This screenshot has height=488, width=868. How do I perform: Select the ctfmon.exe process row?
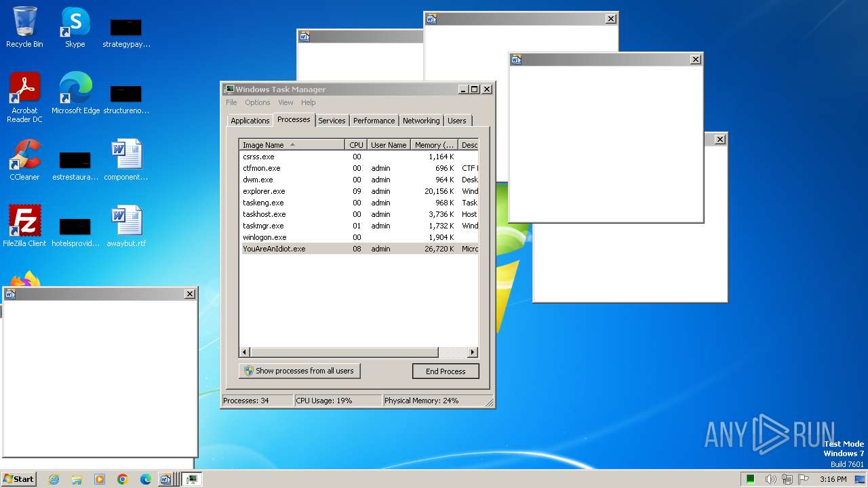click(x=359, y=168)
